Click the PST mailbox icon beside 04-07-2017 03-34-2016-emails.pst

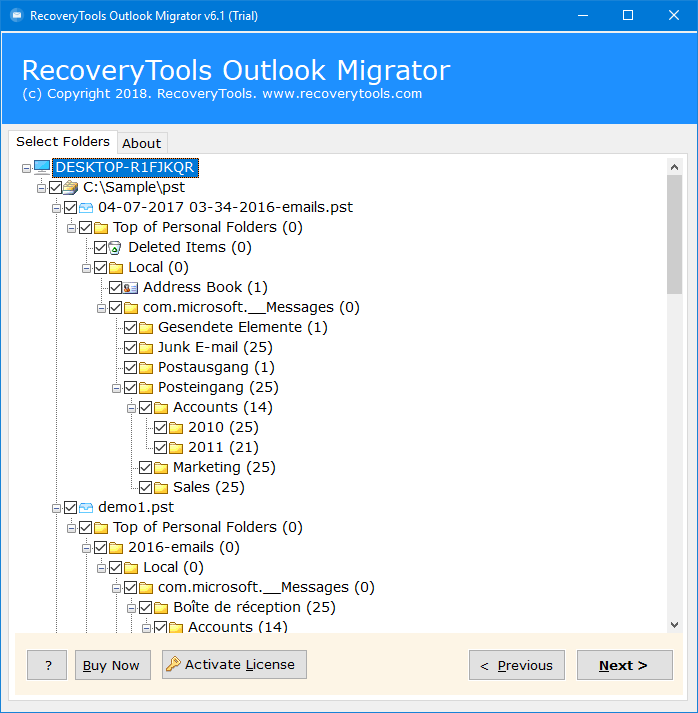click(x=85, y=207)
